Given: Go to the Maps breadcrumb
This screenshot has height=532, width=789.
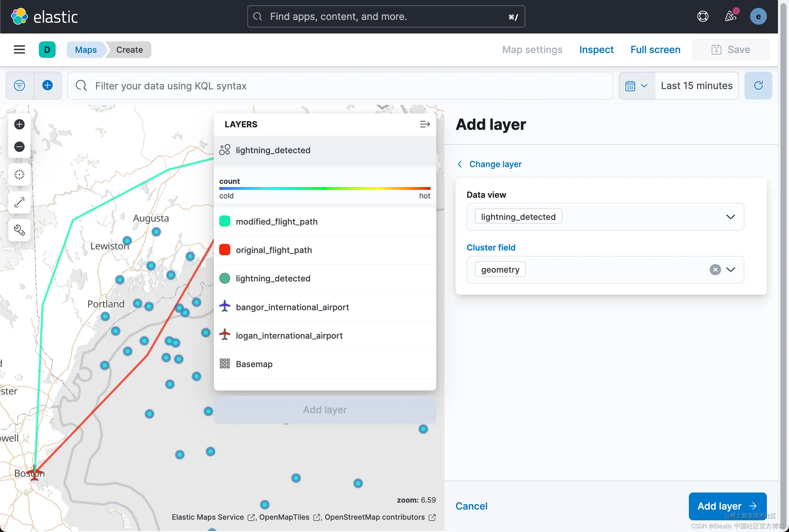Looking at the screenshot, I should [86, 50].
